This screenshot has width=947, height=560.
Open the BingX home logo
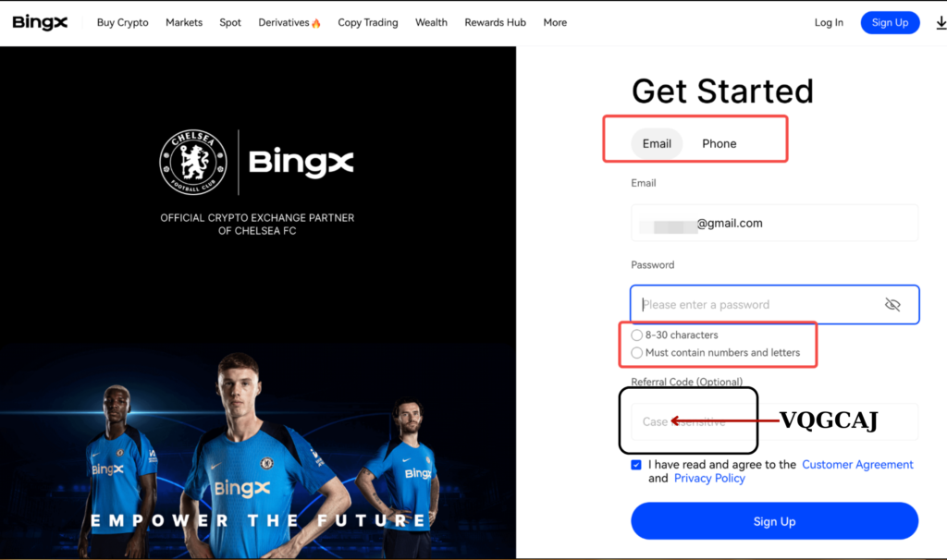40,22
